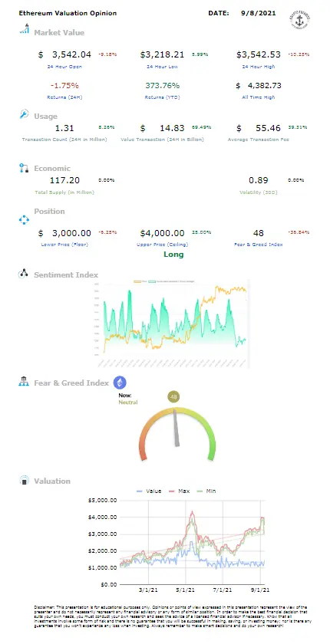This screenshot has height=644, width=330.
Task: Click the 24 Hour Low label
Action: (163, 67)
